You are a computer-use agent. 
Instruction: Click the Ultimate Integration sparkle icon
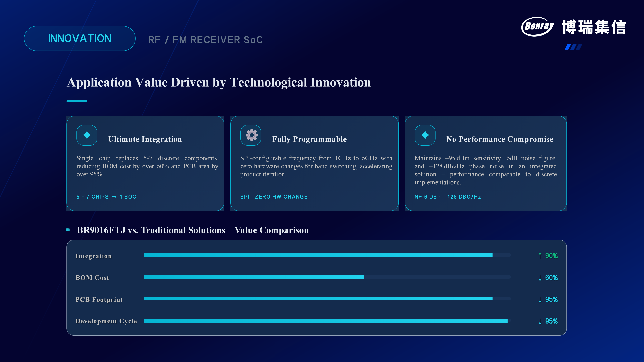[x=87, y=135]
